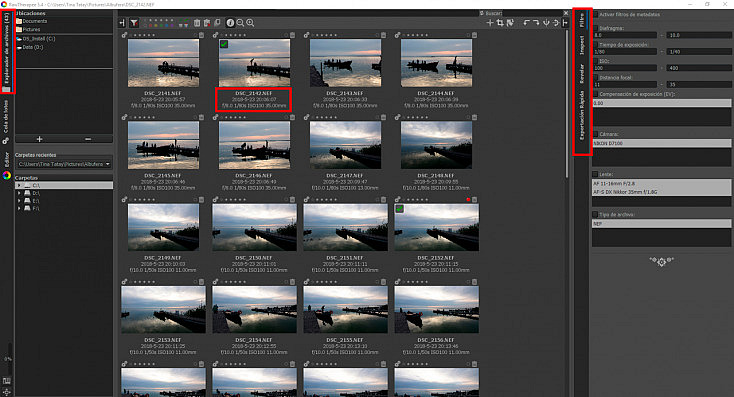Toggle the ISO filter checkbox
Viewport: 734px width, 397px height.
click(x=595, y=61)
